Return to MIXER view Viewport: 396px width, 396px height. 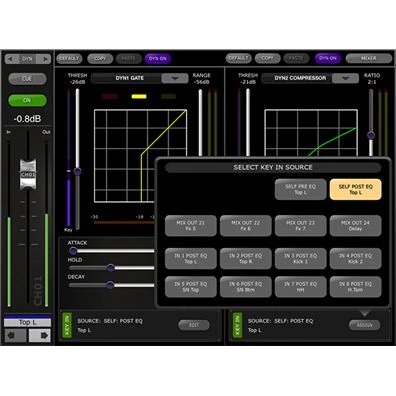point(369,58)
